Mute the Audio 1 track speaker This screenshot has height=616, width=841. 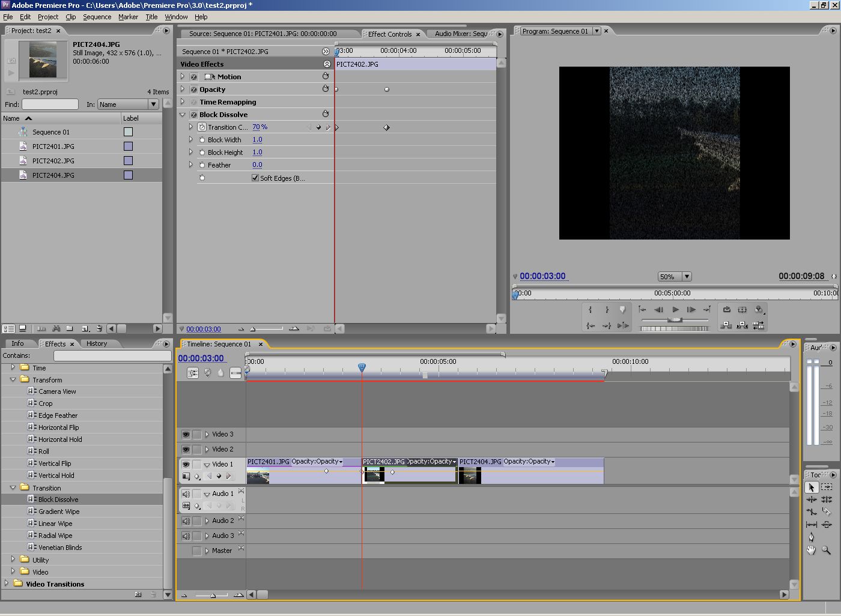click(186, 494)
